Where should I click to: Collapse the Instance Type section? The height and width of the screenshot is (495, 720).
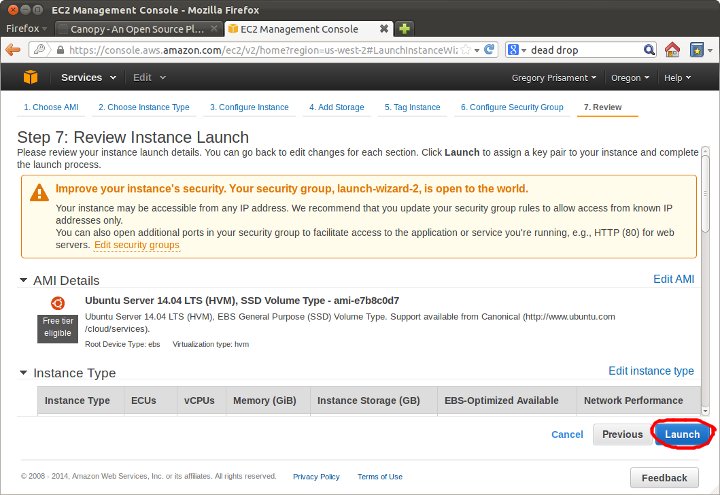(23, 372)
